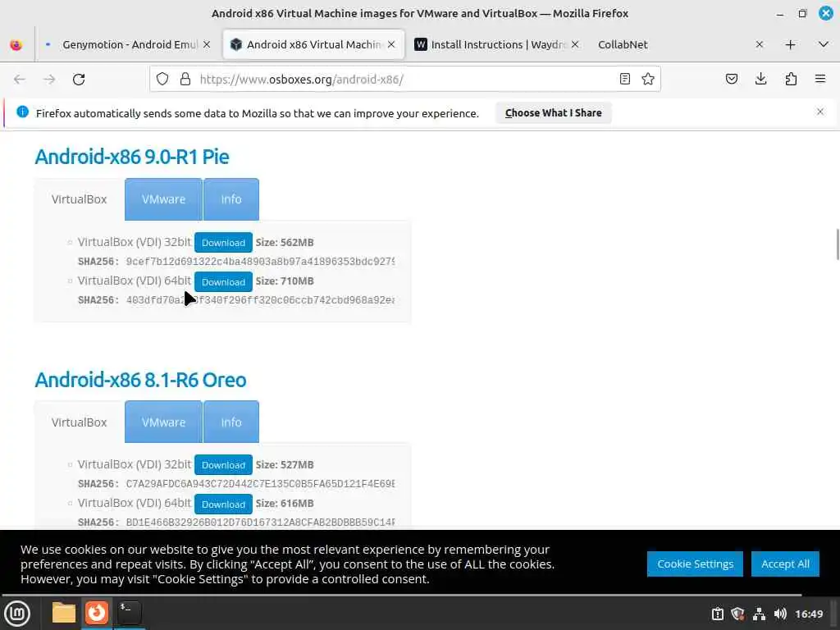
Task: Go forward to next page
Action: coord(49,80)
